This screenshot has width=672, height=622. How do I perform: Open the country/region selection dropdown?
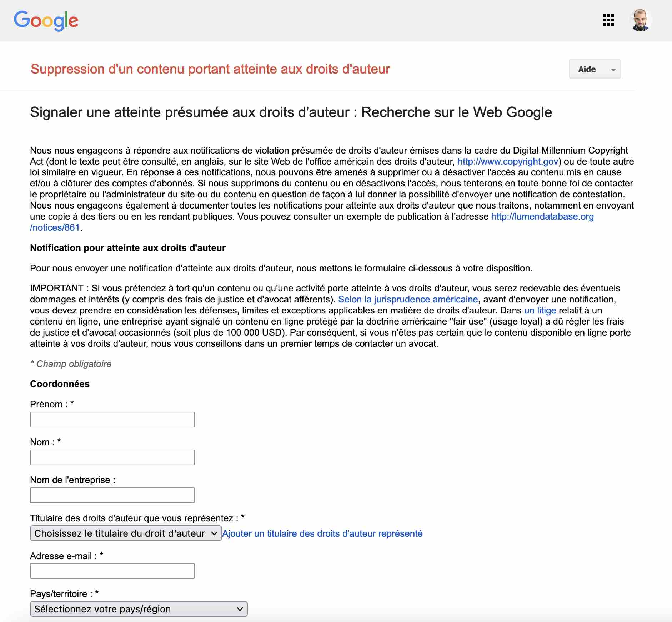tap(139, 608)
